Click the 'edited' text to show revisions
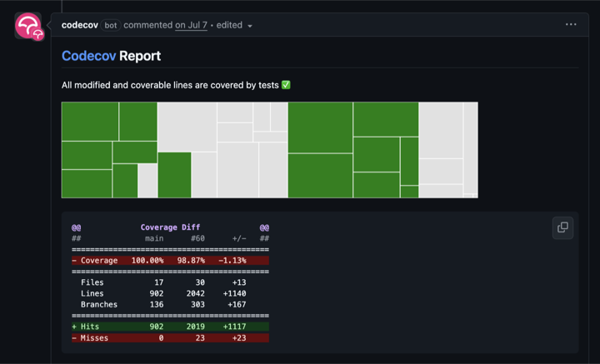 229,25
